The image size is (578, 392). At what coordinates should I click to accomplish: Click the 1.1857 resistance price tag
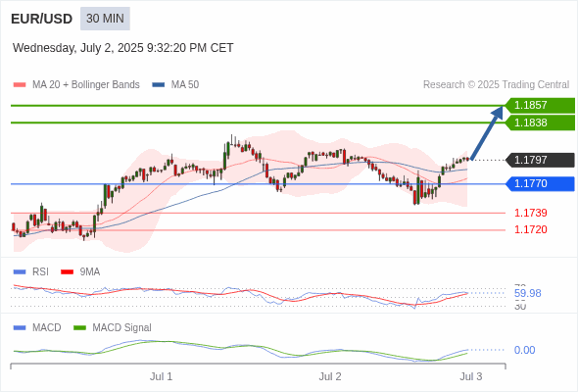pyautogui.click(x=540, y=105)
